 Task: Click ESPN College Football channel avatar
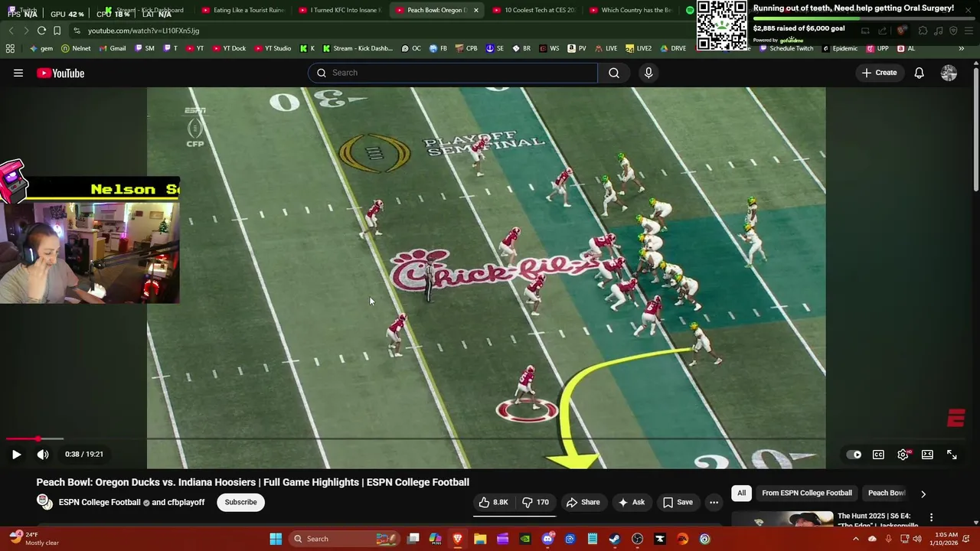point(45,502)
